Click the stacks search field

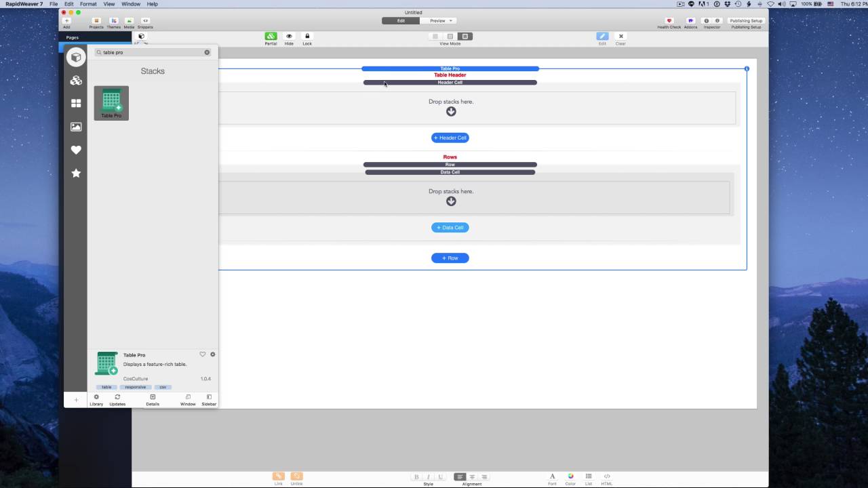(153, 52)
